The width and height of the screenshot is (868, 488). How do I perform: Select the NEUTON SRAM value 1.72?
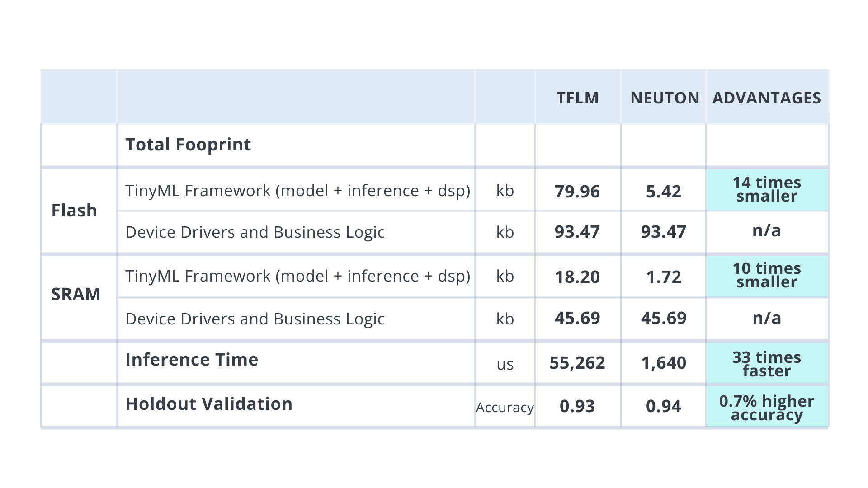[664, 277]
